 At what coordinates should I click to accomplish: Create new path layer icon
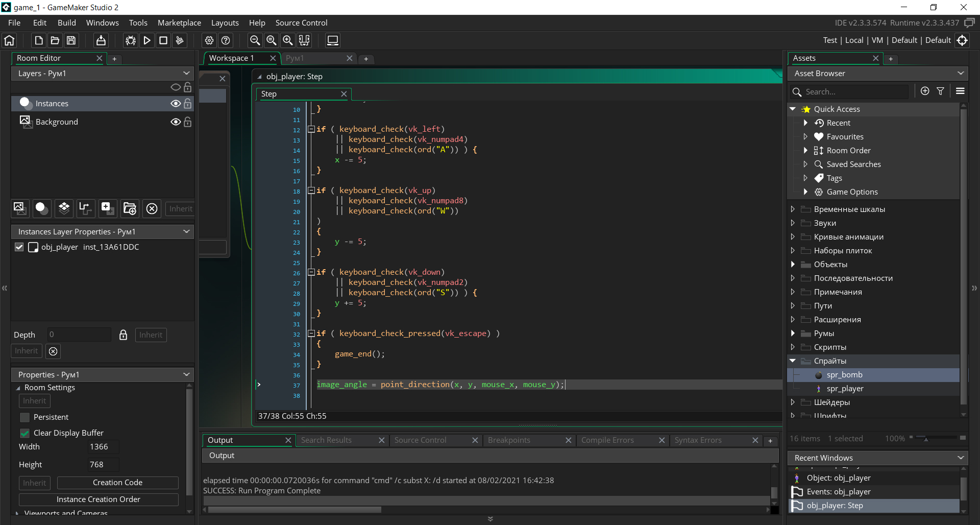86,208
